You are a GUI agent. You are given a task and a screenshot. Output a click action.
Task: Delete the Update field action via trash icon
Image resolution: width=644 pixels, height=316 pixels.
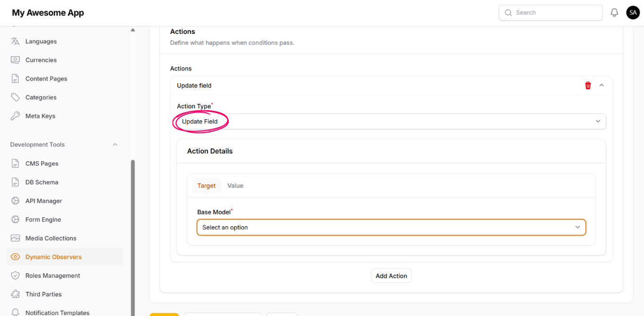588,85
